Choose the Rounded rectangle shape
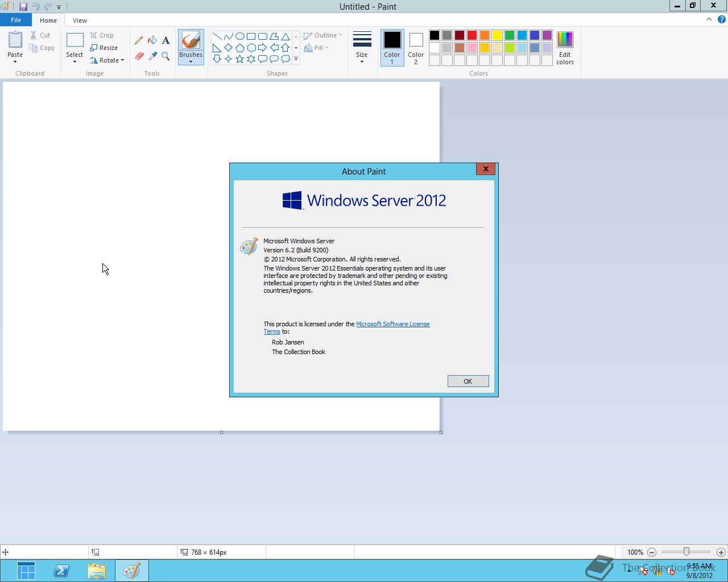 click(262, 36)
